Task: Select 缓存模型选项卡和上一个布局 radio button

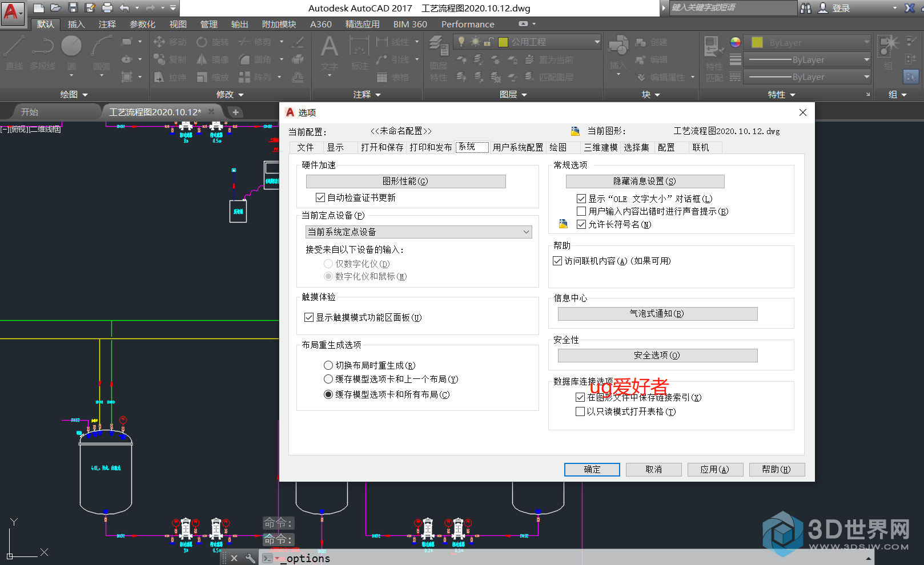Action: 328,379
